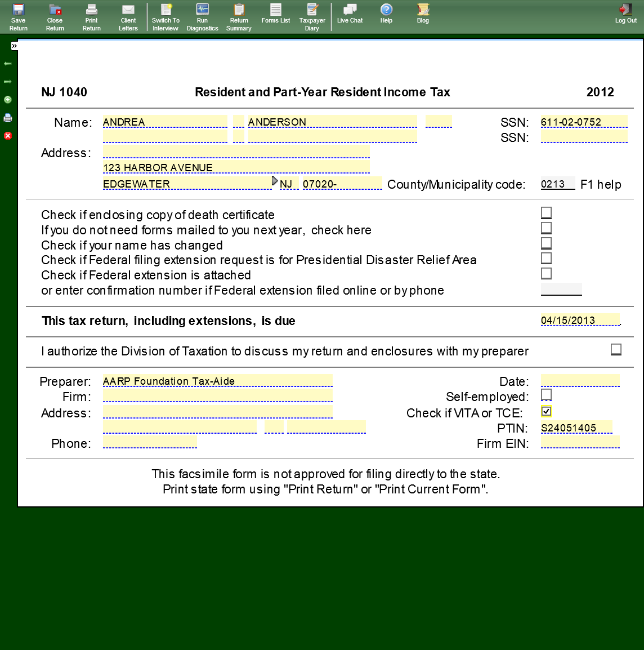644x650 pixels.
Task: Uncheck the VITA or TCE checkbox
Action: [x=546, y=411]
